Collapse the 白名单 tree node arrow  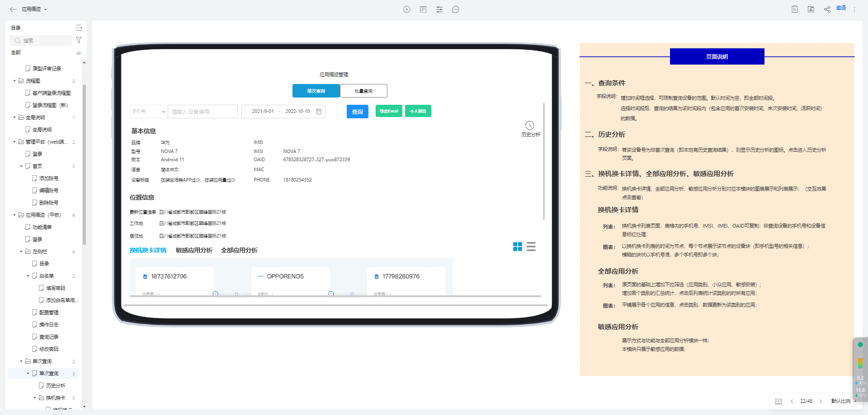(28, 276)
